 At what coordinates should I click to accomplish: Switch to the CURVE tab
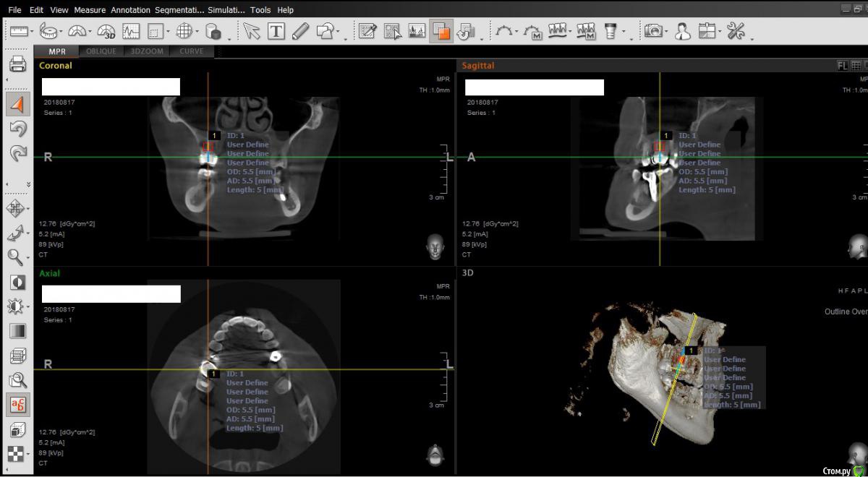[191, 51]
